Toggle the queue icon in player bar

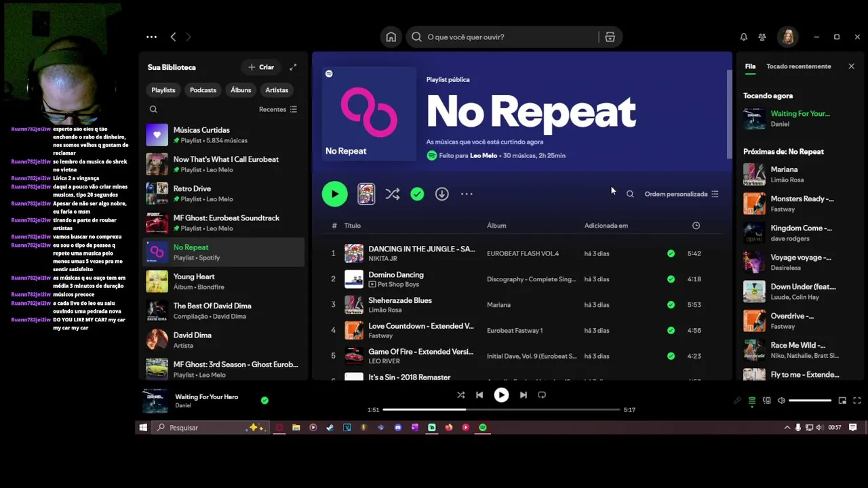point(752,401)
